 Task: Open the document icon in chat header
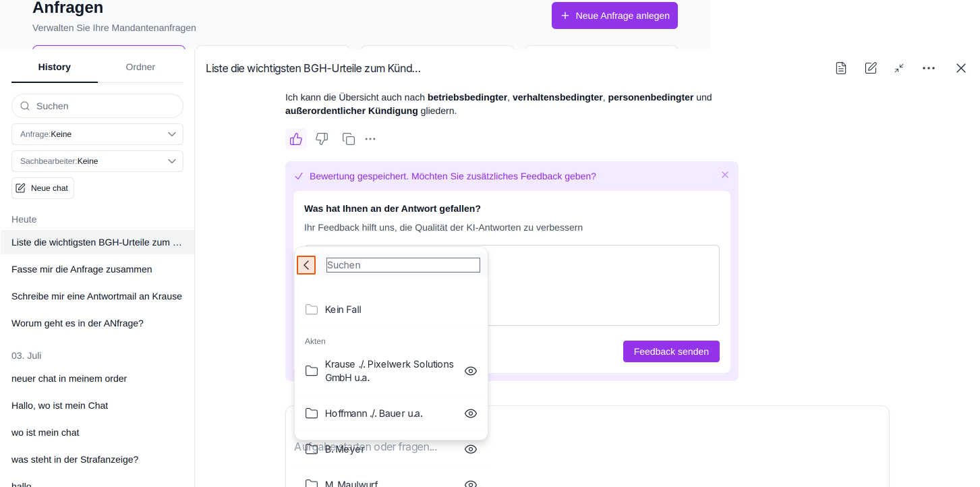(x=841, y=68)
